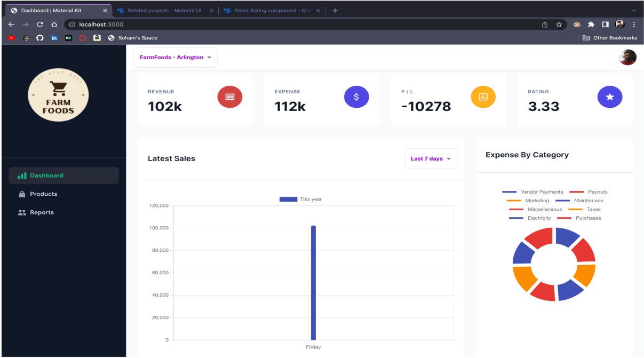Close the Dashboard | Material Kit tab
644x358 pixels.
tap(105, 11)
